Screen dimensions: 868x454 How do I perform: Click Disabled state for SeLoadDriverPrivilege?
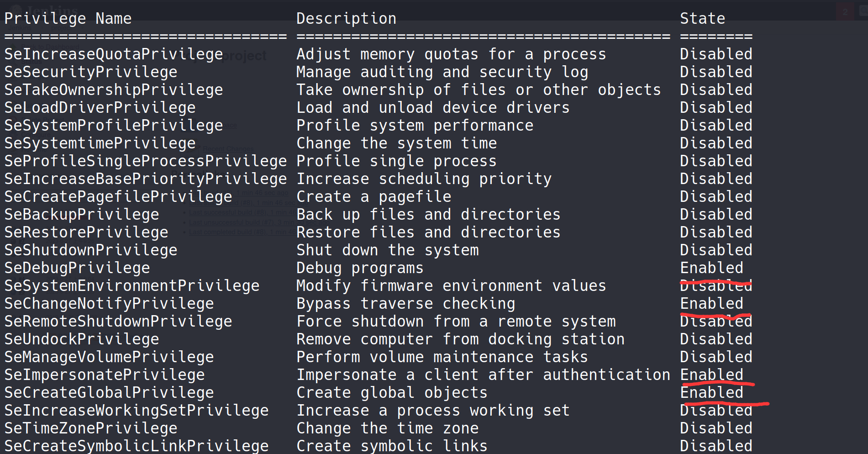[716, 108]
